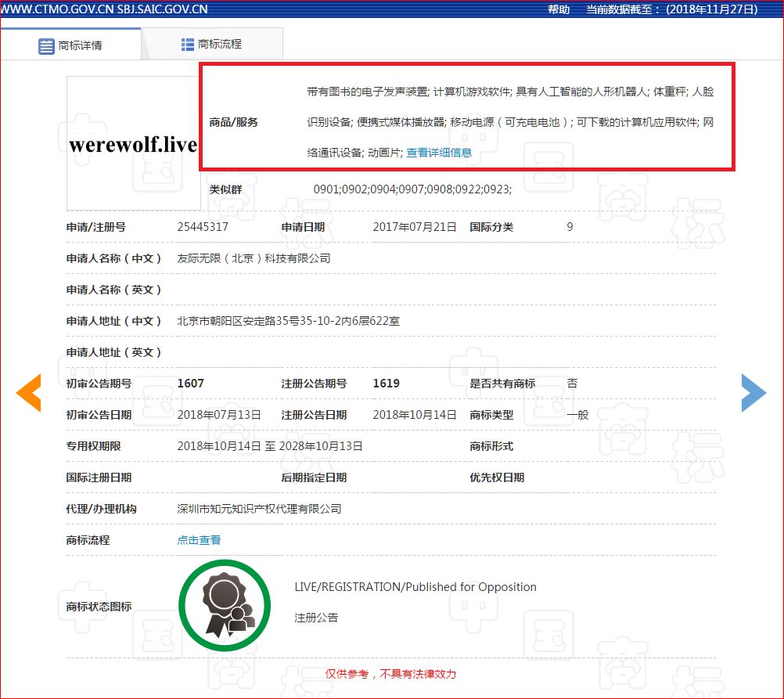Click the highlighted 商品/服务 description box

(467, 117)
